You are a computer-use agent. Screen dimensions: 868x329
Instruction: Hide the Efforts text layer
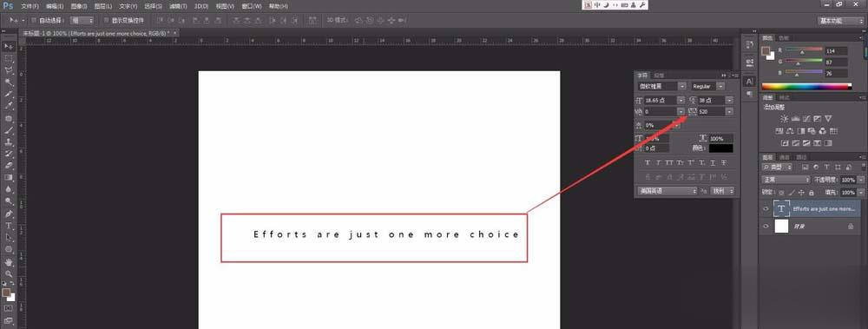pyautogui.click(x=766, y=209)
